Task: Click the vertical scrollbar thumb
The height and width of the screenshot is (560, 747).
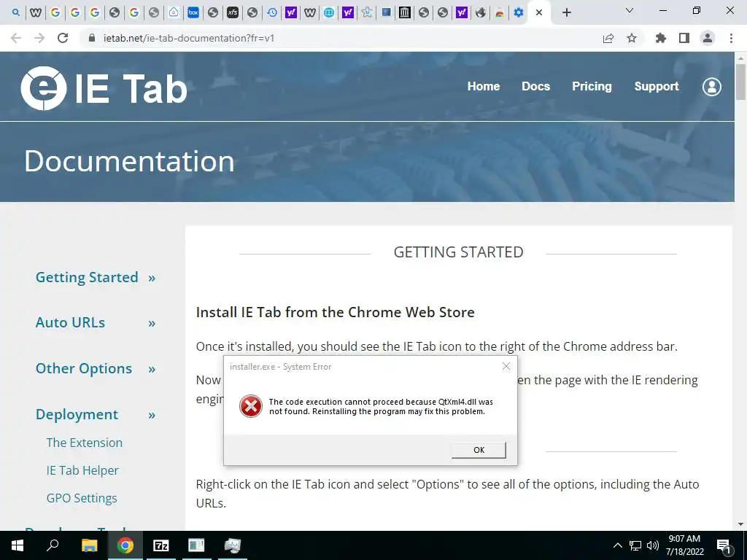Action: tap(740, 82)
